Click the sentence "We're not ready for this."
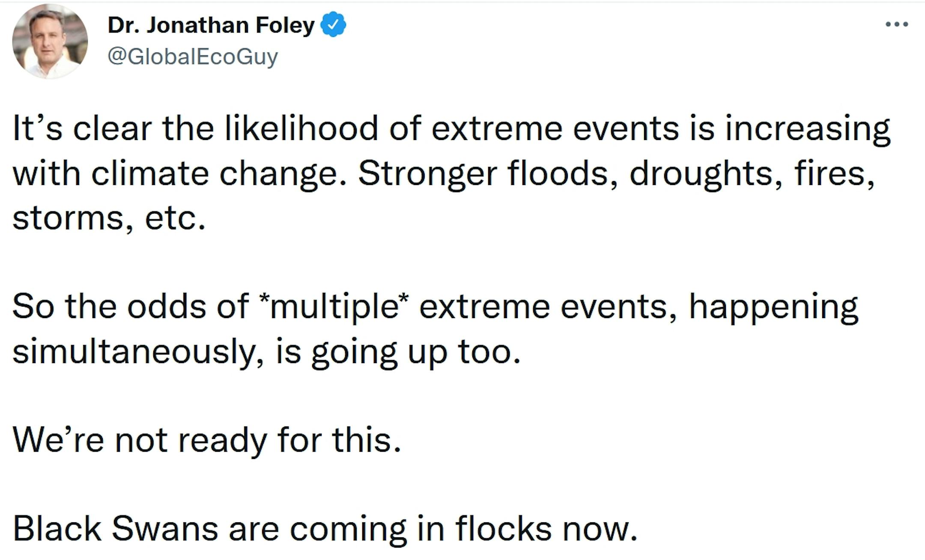Screen dimensions: 925x560 [x=207, y=440]
